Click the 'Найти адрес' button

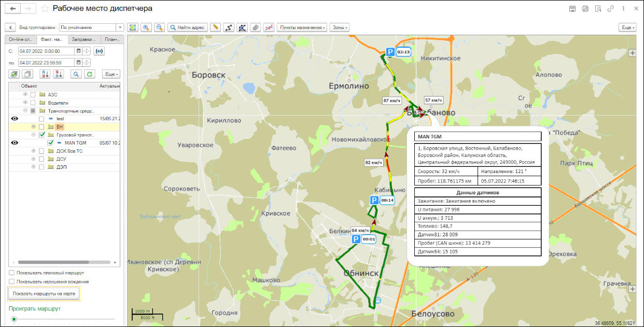point(188,27)
